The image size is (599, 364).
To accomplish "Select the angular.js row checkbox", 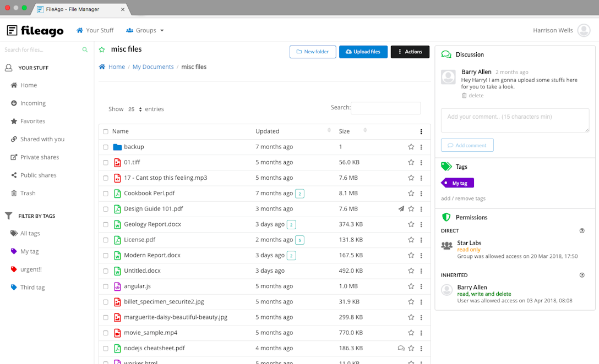I will pyautogui.click(x=106, y=286).
